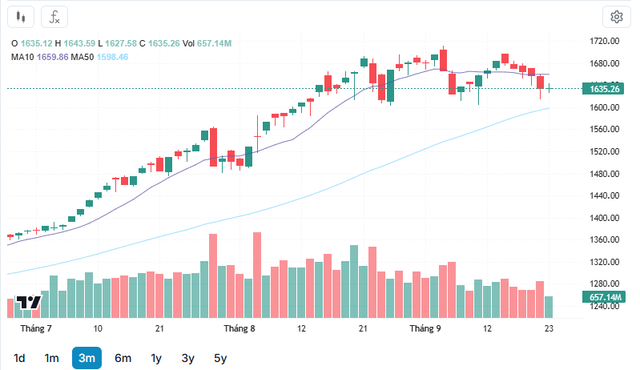Click the Tháng 8 date marker
Image resolution: width=640 pixels, height=370 pixels.
pyautogui.click(x=239, y=328)
